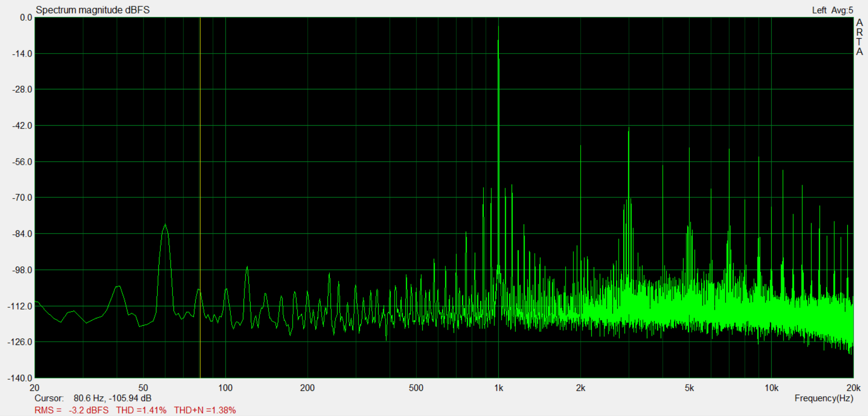This screenshot has width=868, height=416.
Task: Click the 60 Hz hum peak top
Action: pyautogui.click(x=165, y=225)
